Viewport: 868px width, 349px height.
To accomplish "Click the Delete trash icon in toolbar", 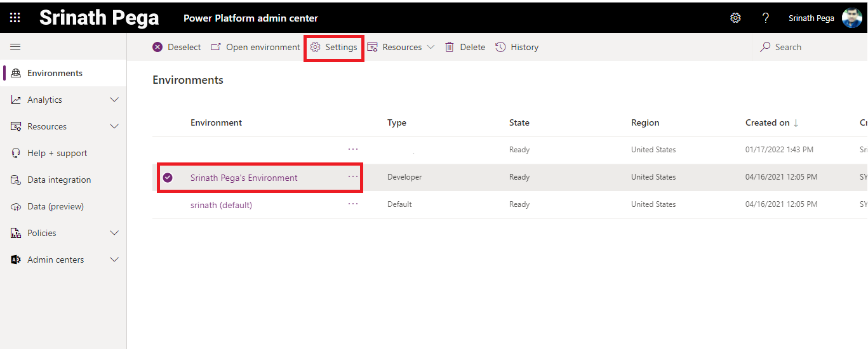I will point(450,47).
